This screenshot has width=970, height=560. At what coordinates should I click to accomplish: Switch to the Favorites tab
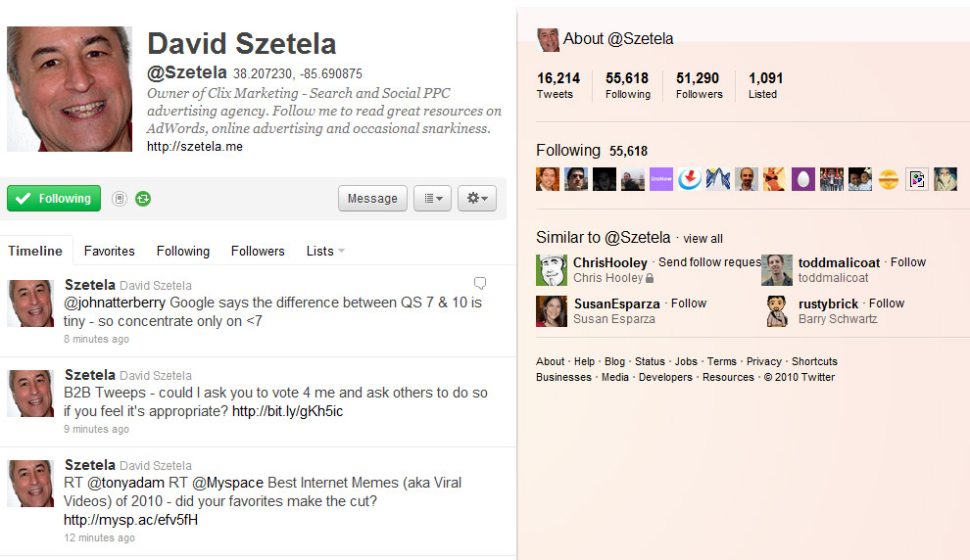click(x=110, y=252)
